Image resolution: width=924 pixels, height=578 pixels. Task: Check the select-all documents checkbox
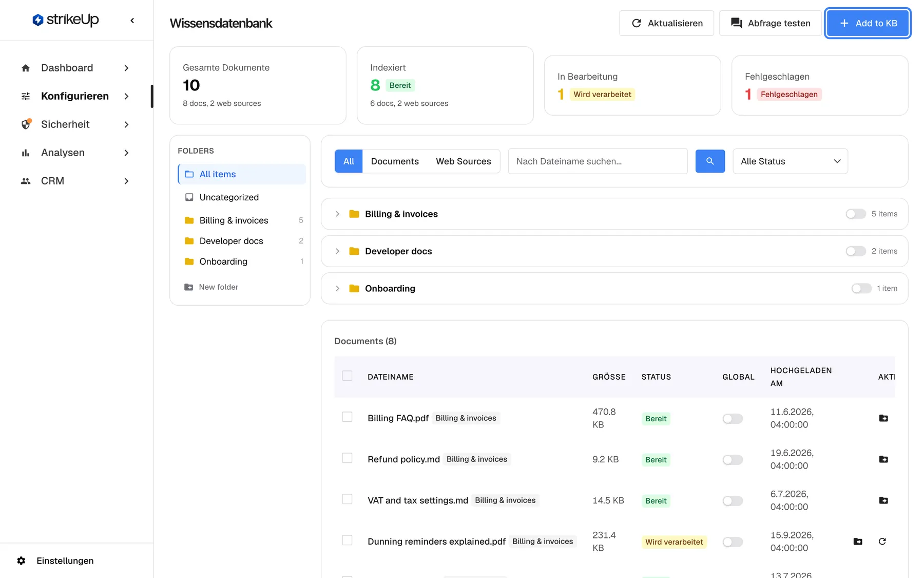[x=347, y=376]
